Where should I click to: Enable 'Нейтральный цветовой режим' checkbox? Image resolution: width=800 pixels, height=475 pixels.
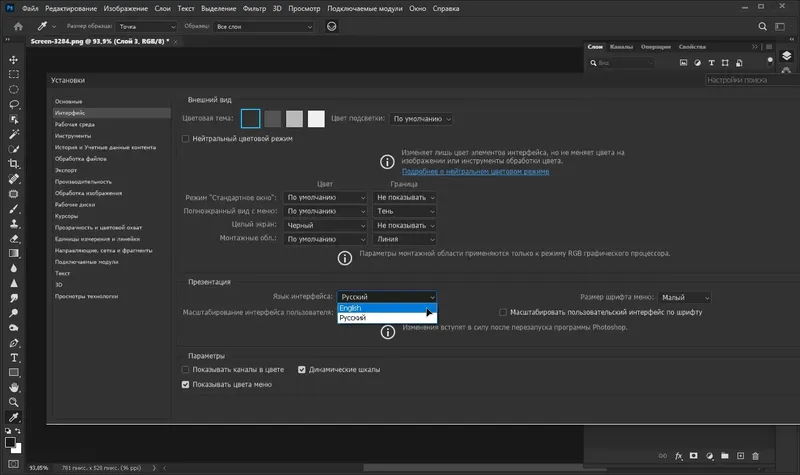185,139
